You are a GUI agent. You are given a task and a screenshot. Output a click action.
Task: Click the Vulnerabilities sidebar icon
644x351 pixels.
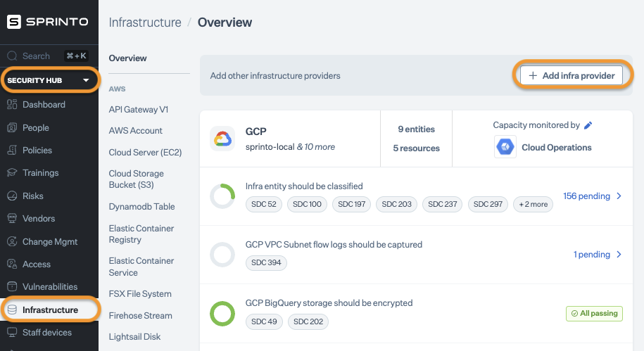(12, 286)
